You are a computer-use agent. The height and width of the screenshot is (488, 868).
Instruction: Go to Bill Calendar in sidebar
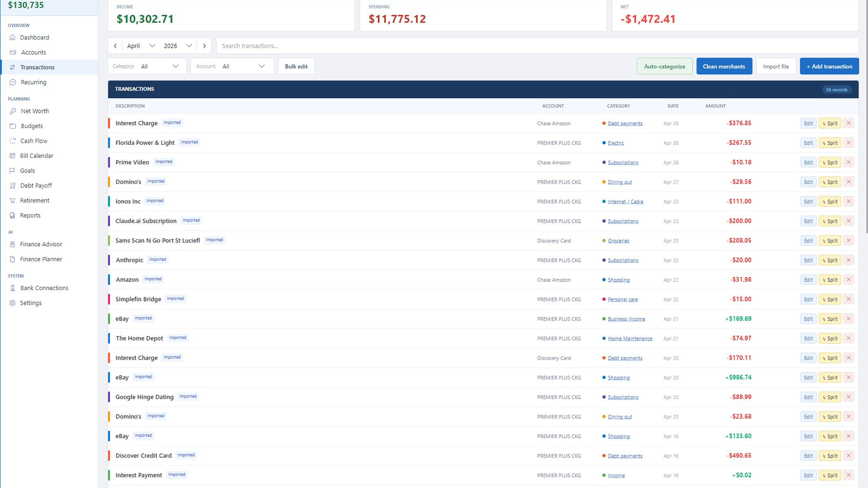[x=49, y=156]
